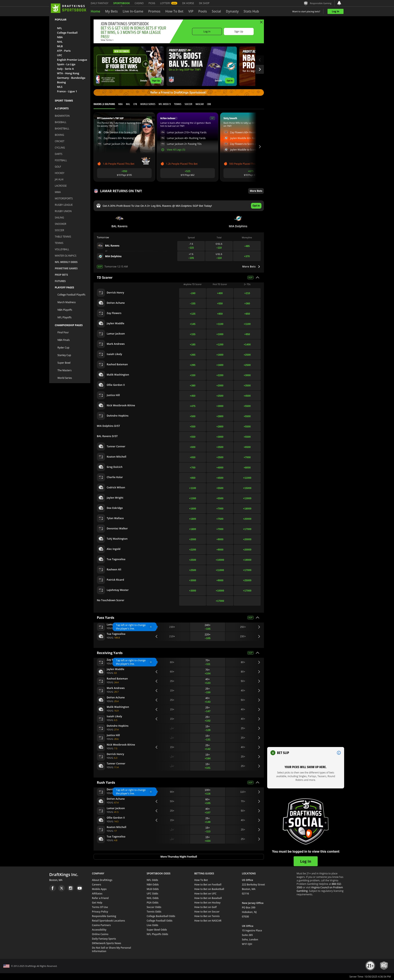
Task: Opt in to the 30% Ravens-Dolphins SGP boost row
Action: (256, 206)
